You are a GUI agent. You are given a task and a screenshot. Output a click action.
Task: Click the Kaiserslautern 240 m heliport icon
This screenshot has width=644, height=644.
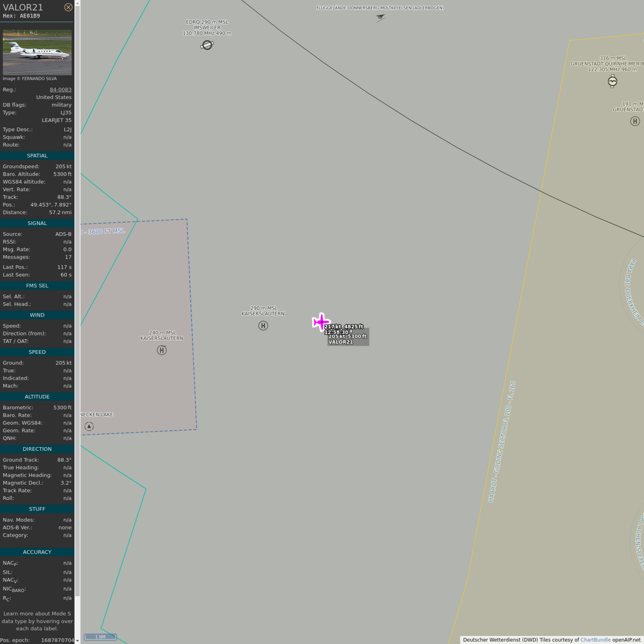coord(162,350)
